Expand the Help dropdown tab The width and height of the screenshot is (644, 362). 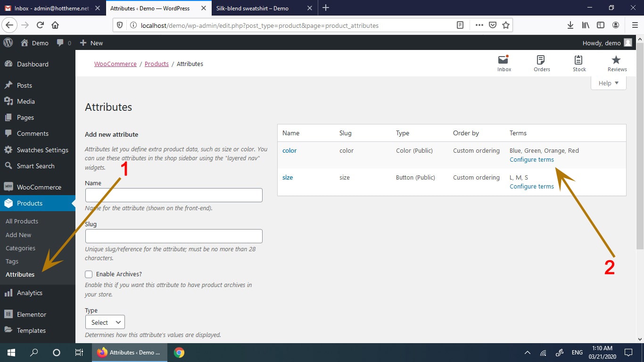pyautogui.click(x=608, y=83)
